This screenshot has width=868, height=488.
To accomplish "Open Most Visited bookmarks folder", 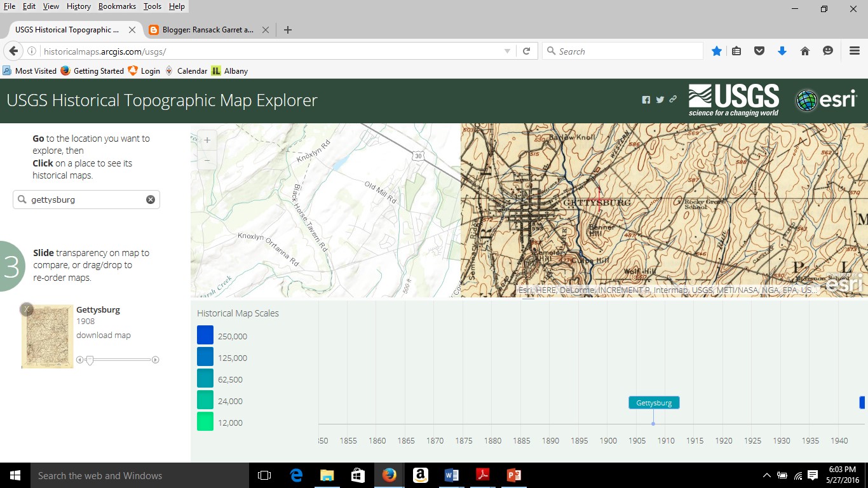I will 29,71.
